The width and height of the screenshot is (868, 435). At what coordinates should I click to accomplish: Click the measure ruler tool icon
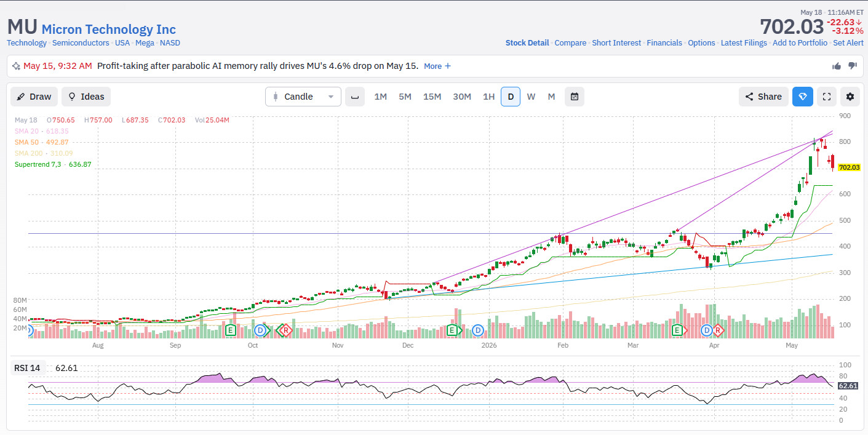pos(354,97)
